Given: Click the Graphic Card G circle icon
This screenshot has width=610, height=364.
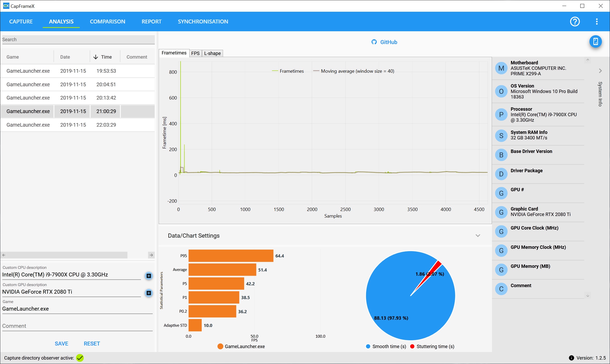Looking at the screenshot, I should pyautogui.click(x=501, y=212).
